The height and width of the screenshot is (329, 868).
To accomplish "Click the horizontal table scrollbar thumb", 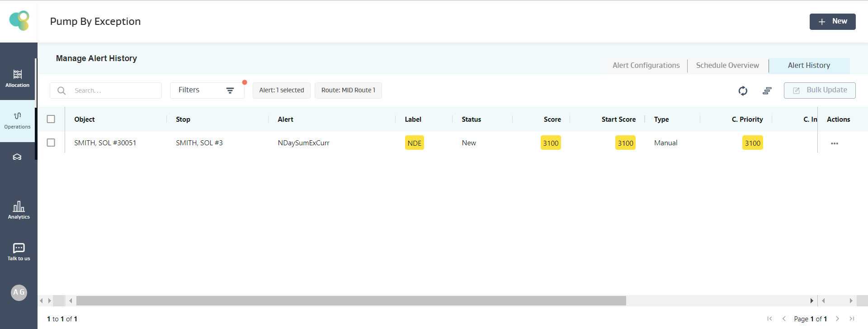I will pos(351,300).
